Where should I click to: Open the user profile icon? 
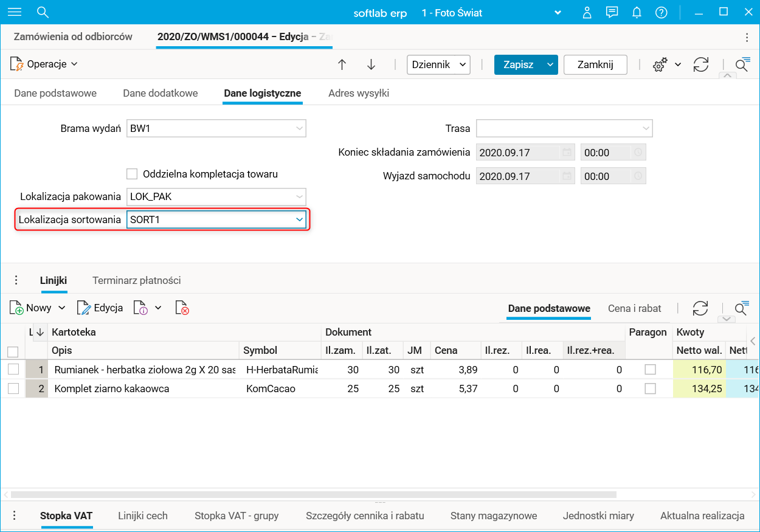[x=587, y=12]
